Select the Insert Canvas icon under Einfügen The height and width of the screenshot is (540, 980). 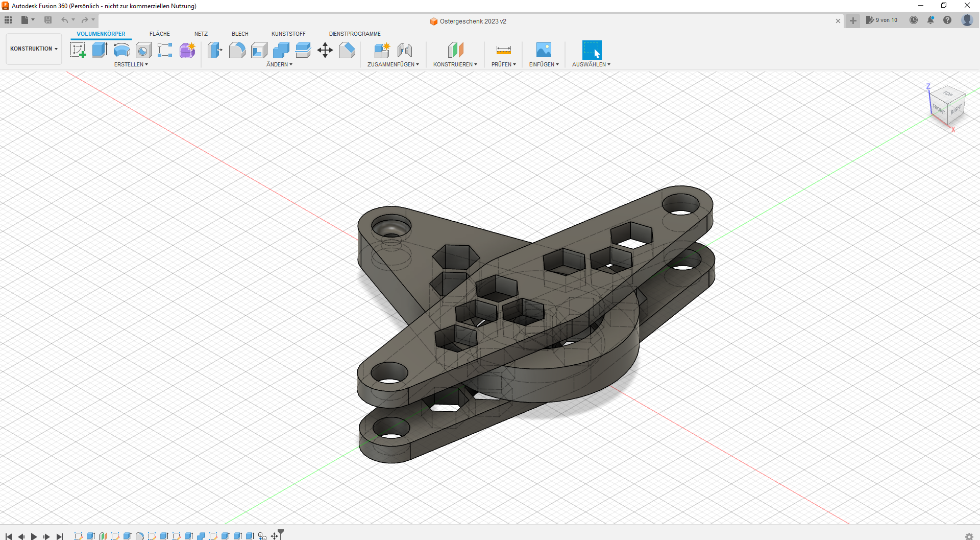pyautogui.click(x=544, y=50)
